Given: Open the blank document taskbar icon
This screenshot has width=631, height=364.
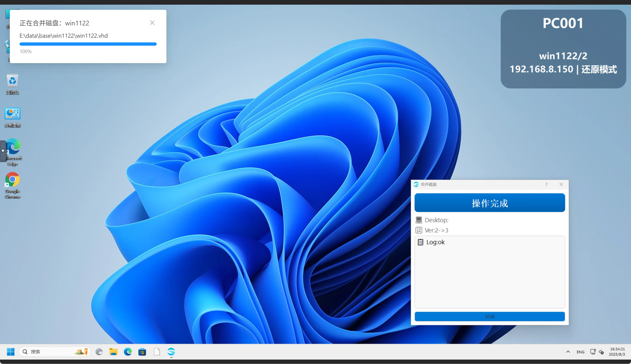Looking at the screenshot, I should coord(157,352).
